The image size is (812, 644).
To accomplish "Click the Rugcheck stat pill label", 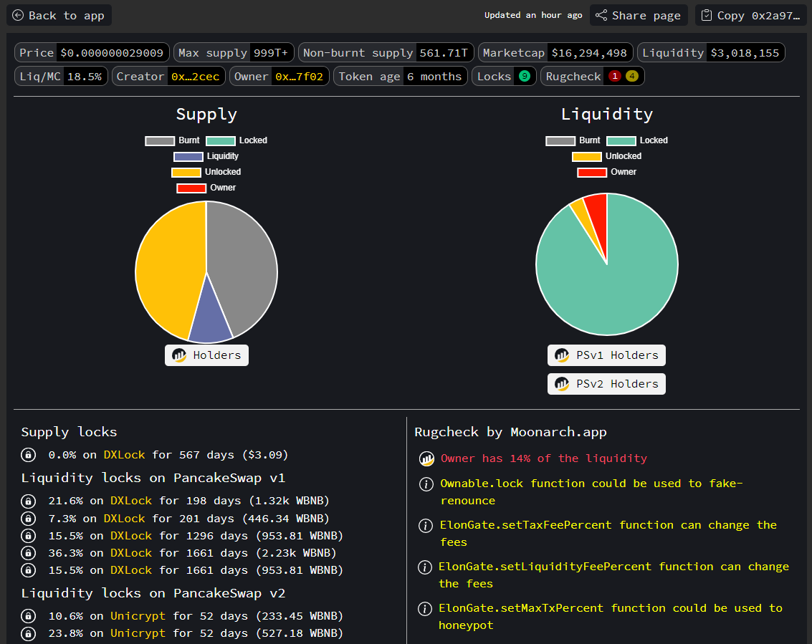I will [573, 77].
